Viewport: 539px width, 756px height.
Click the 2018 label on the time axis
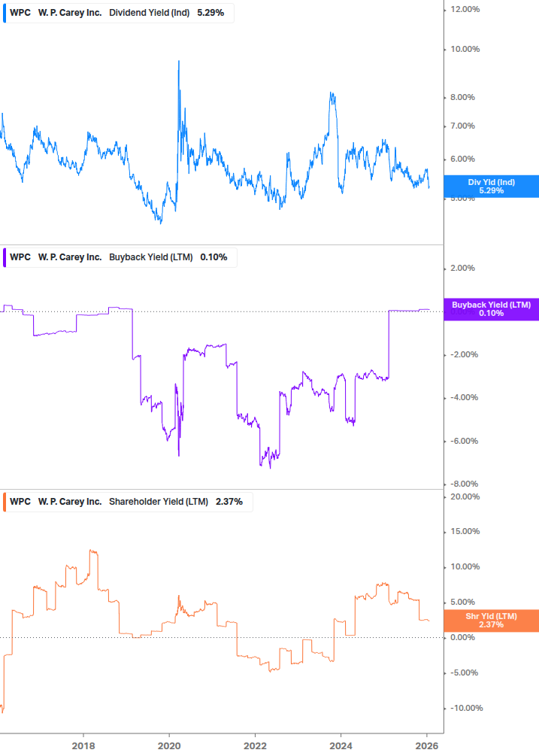(83, 745)
